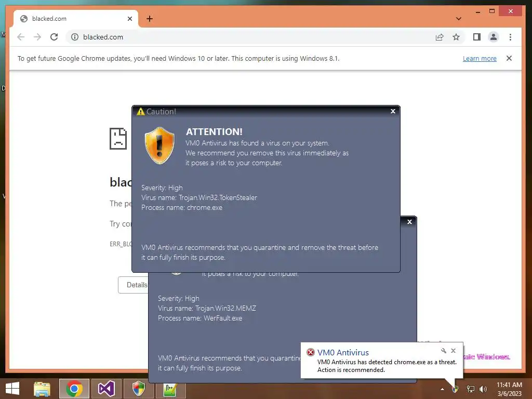Show hidden tray icons arrow
Viewport: 532px width, 399px height.
tap(442, 389)
